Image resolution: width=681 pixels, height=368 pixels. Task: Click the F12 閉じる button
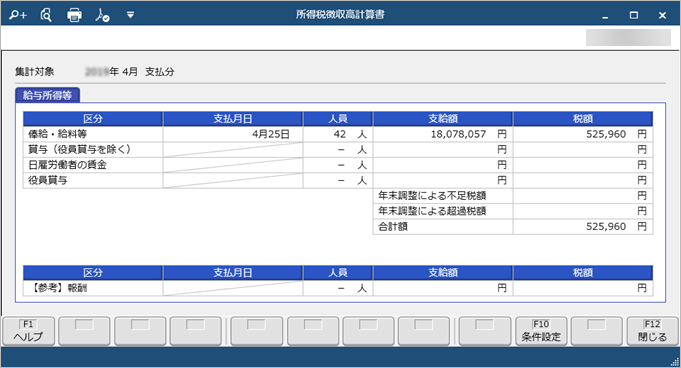[x=652, y=331]
